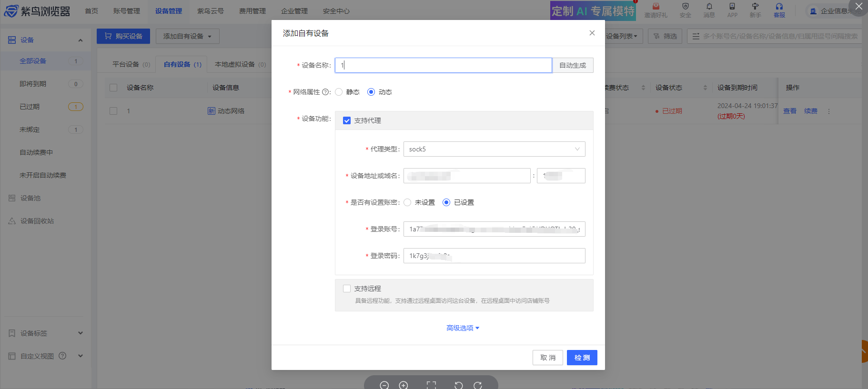Open the 安全 shield icon
The height and width of the screenshot is (389, 868).
pyautogui.click(x=686, y=7)
